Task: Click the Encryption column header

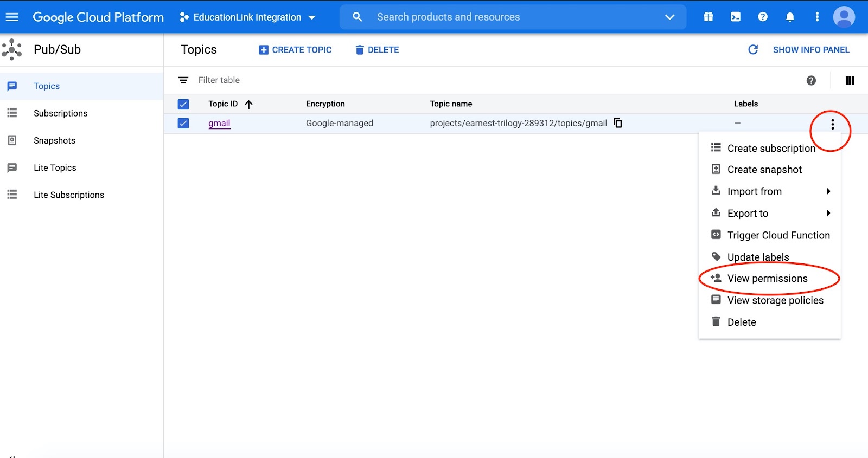Action: (325, 104)
